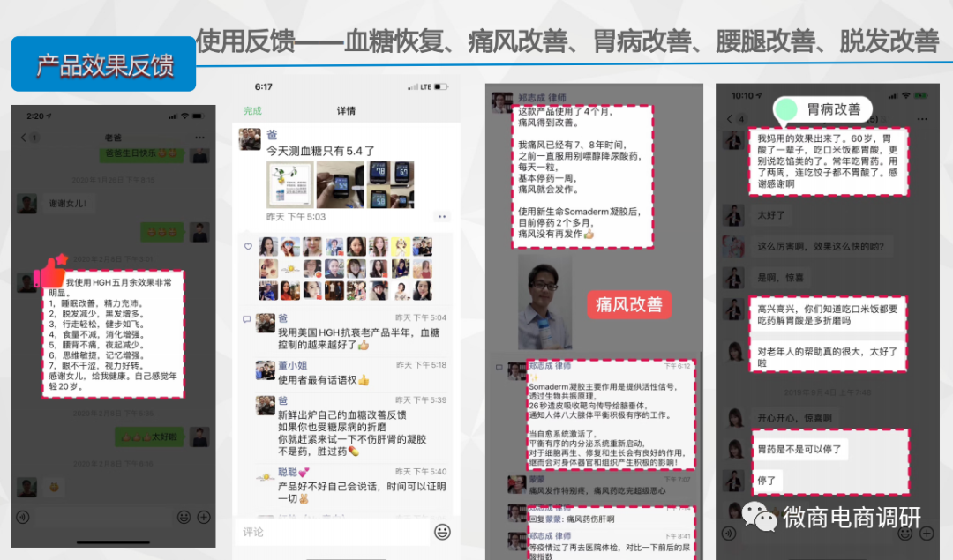Image resolution: width=953 pixels, height=560 pixels.
Task: Click the 评论 comment input field
Action: click(333, 532)
